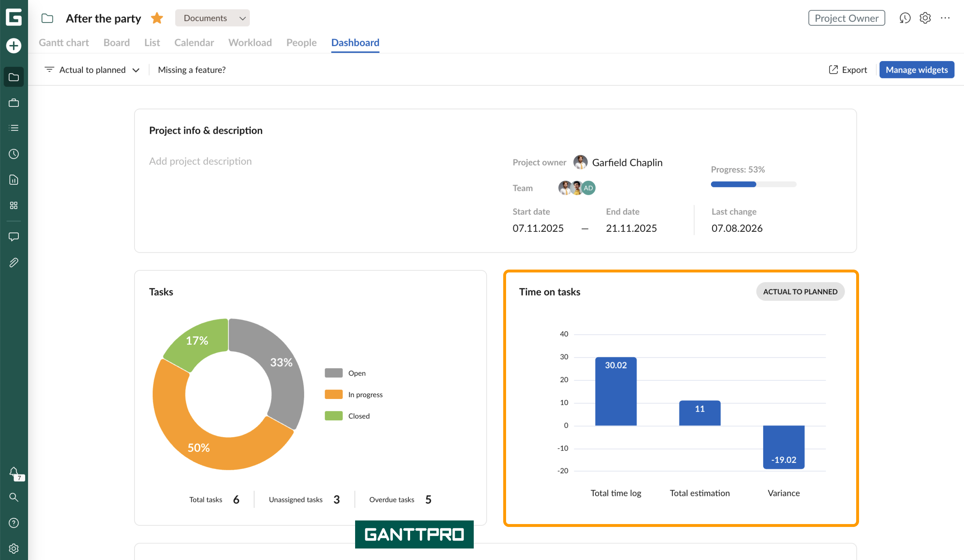Open project settings gear in top bar
This screenshot has height=560, width=964.
pyautogui.click(x=925, y=18)
